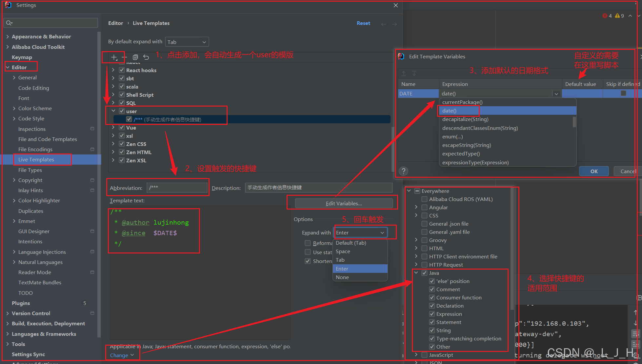Enable the Angular context checkbox
Screen dimensions: 642x364
(425, 207)
